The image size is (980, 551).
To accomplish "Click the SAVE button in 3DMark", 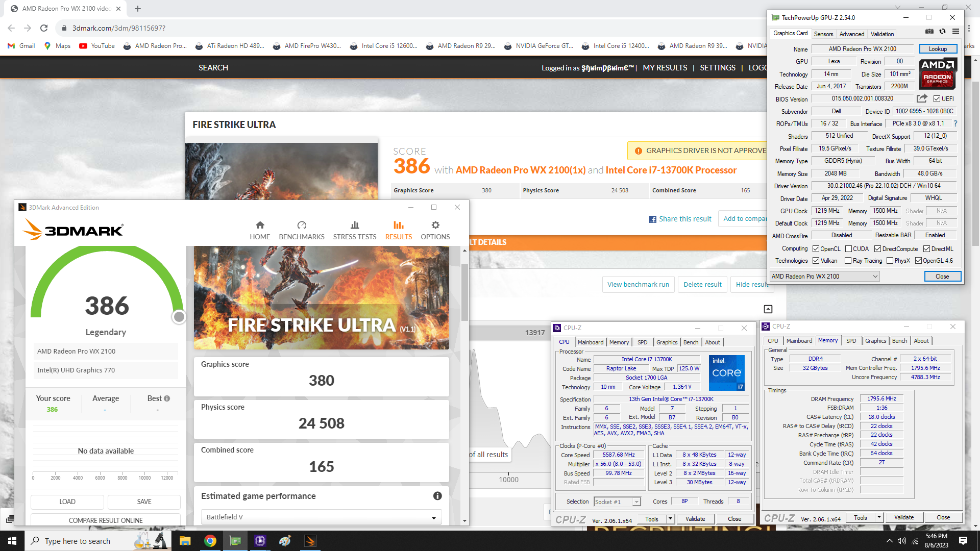I will (144, 502).
